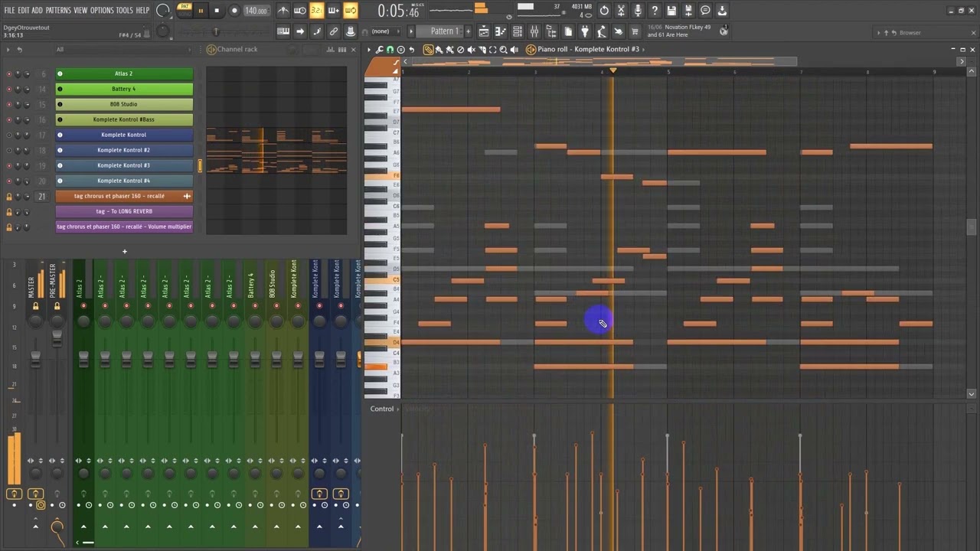Mute the 808 Studio channel
980x551 pixels.
[9, 104]
